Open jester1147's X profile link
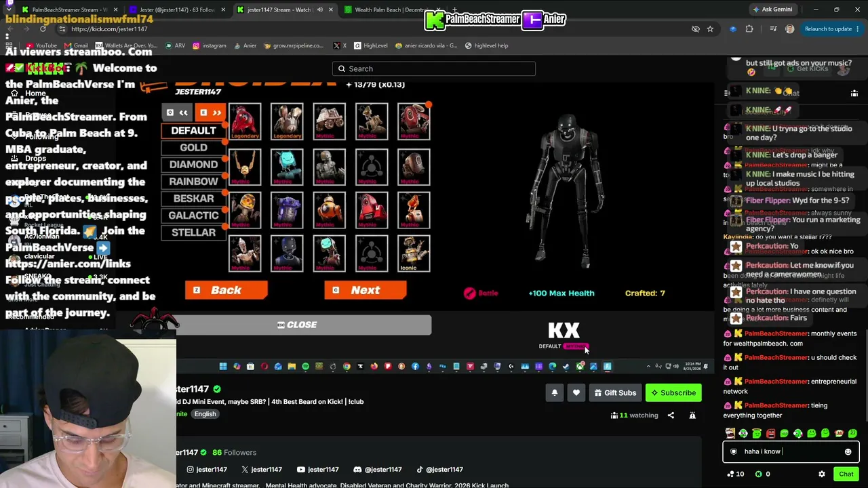Screen dimensions: 868x488 (x=262, y=469)
